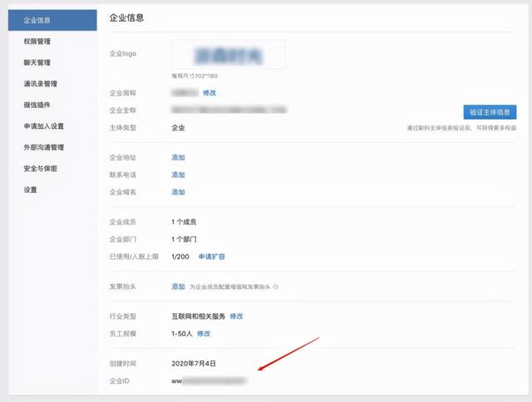Click 修改 next to 企业简称

[x=209, y=93]
